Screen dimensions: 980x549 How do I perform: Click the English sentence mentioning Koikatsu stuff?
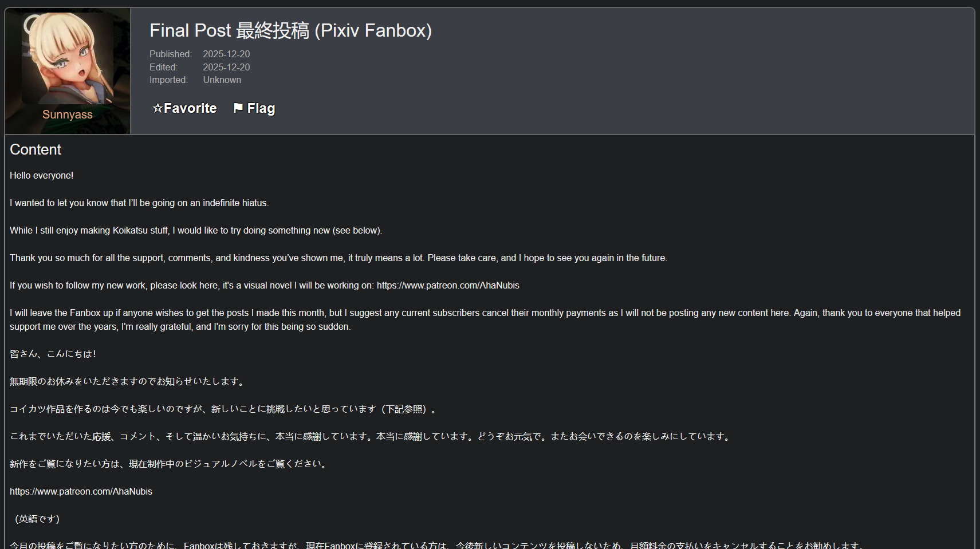tap(196, 230)
